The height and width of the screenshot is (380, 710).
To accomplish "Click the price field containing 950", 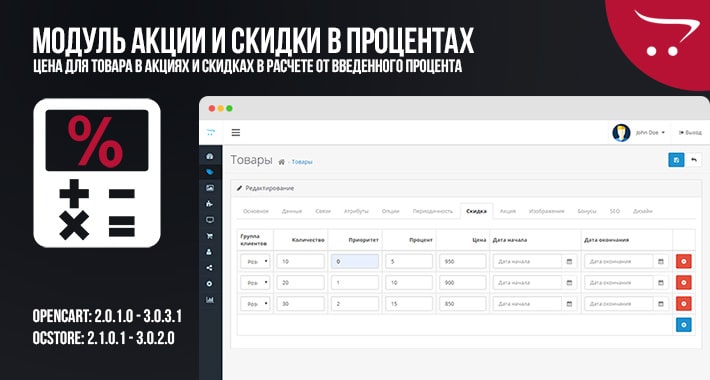I will pos(463,261).
